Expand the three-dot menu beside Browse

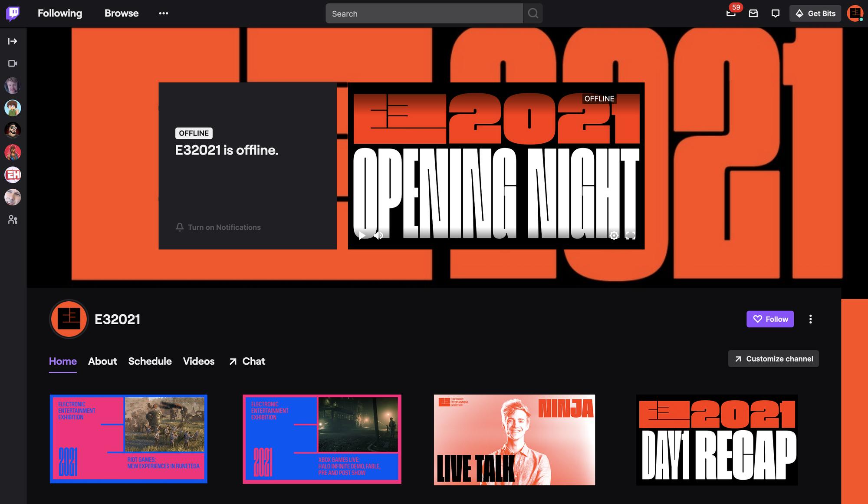163,13
